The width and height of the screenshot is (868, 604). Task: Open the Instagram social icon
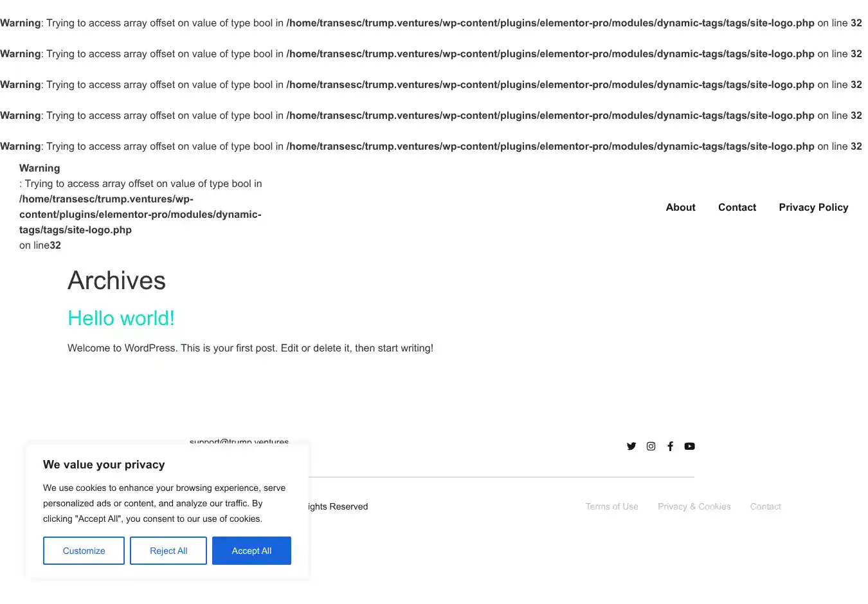(x=651, y=446)
